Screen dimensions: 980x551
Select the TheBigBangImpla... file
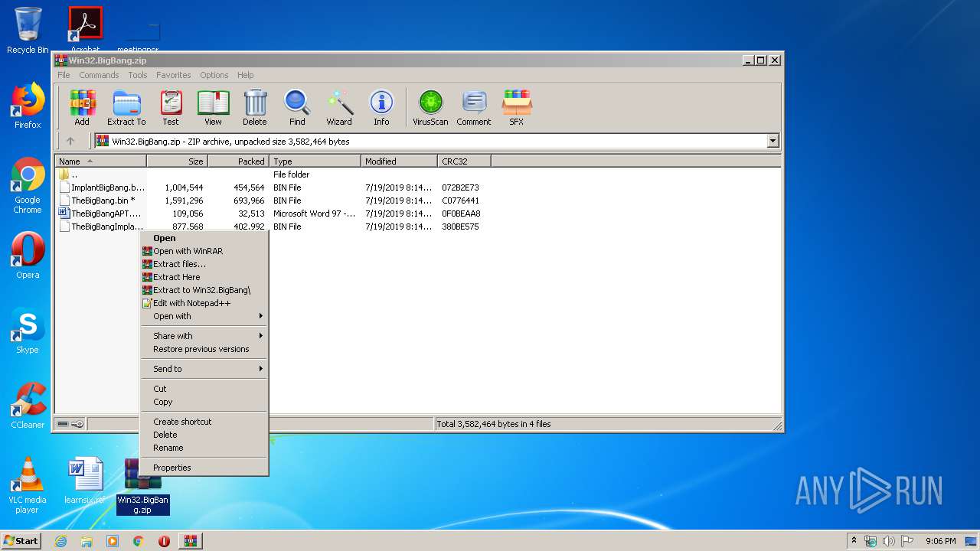tap(101, 227)
